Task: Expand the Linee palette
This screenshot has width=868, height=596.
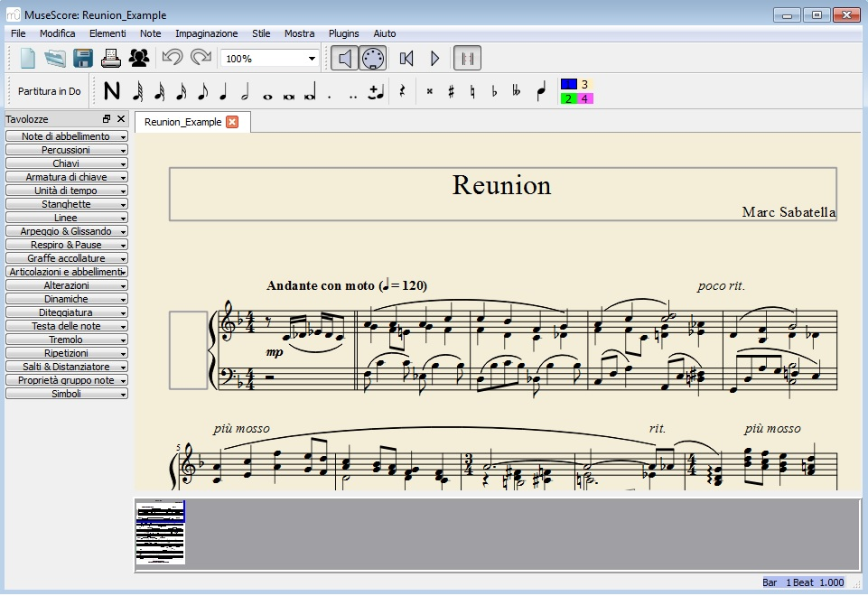Action: click(x=67, y=218)
